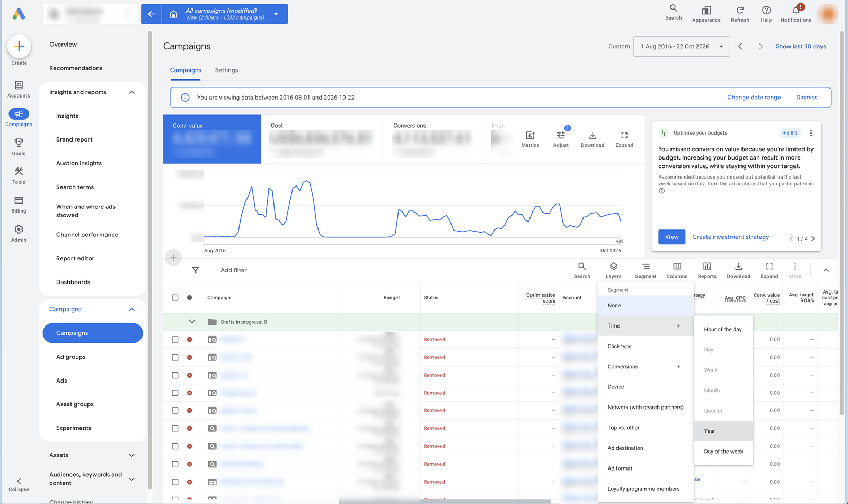The width and height of the screenshot is (848, 504).
Task: Tick the third Removed campaign row checkbox
Action: [x=175, y=375]
